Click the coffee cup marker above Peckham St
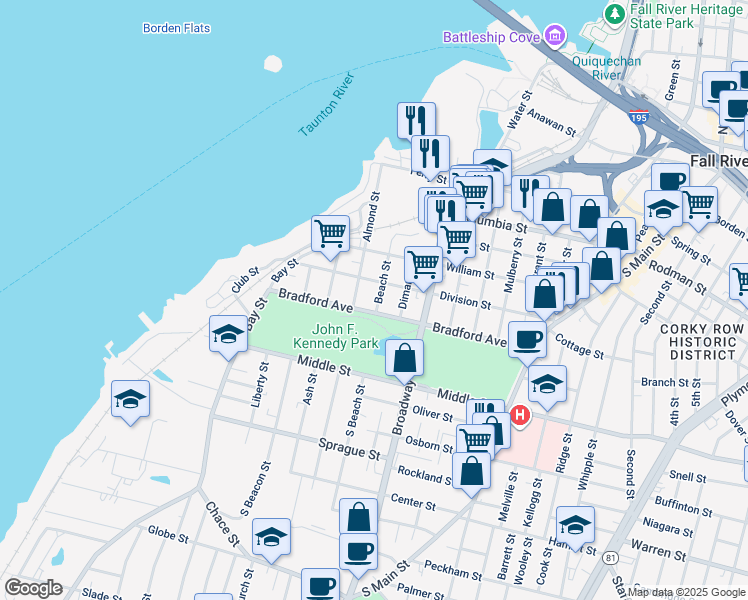The height and width of the screenshot is (600, 748). coord(358,554)
